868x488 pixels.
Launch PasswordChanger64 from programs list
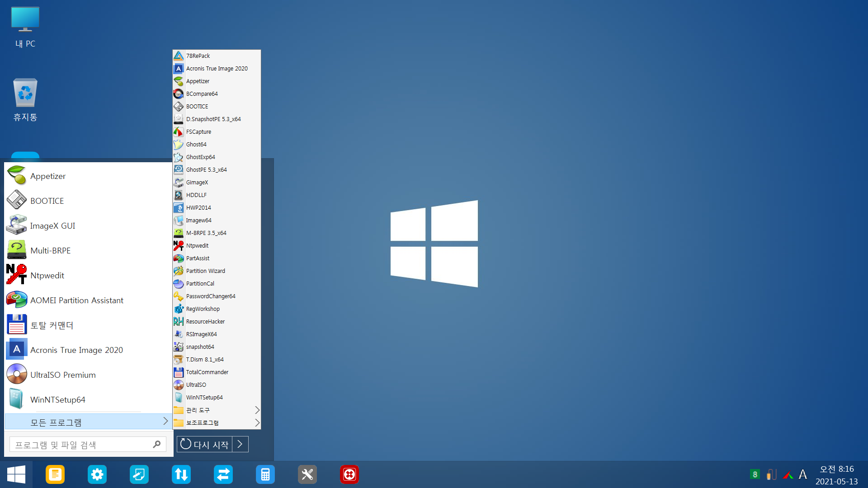pos(217,296)
